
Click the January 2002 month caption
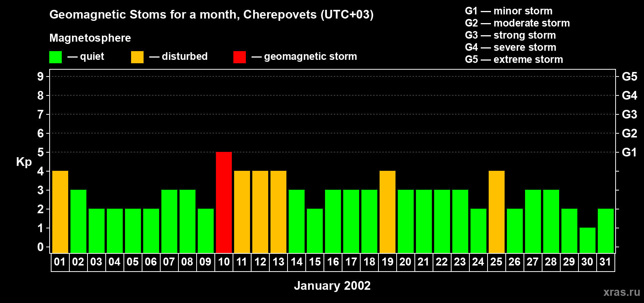click(332, 286)
